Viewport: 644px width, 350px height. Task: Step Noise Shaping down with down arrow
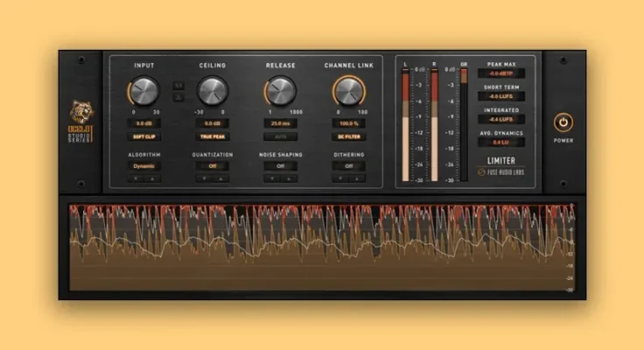tap(272, 178)
